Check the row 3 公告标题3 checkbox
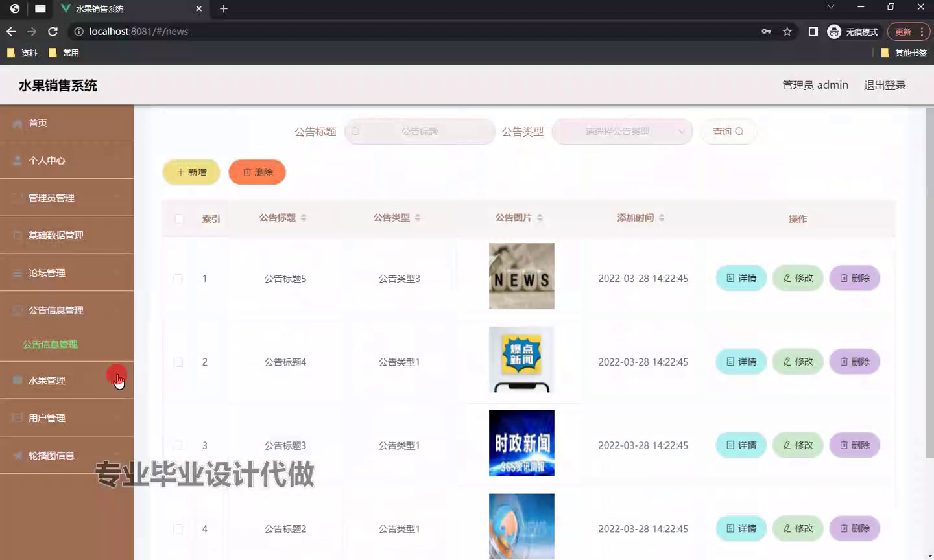This screenshot has height=560, width=934. [x=178, y=445]
